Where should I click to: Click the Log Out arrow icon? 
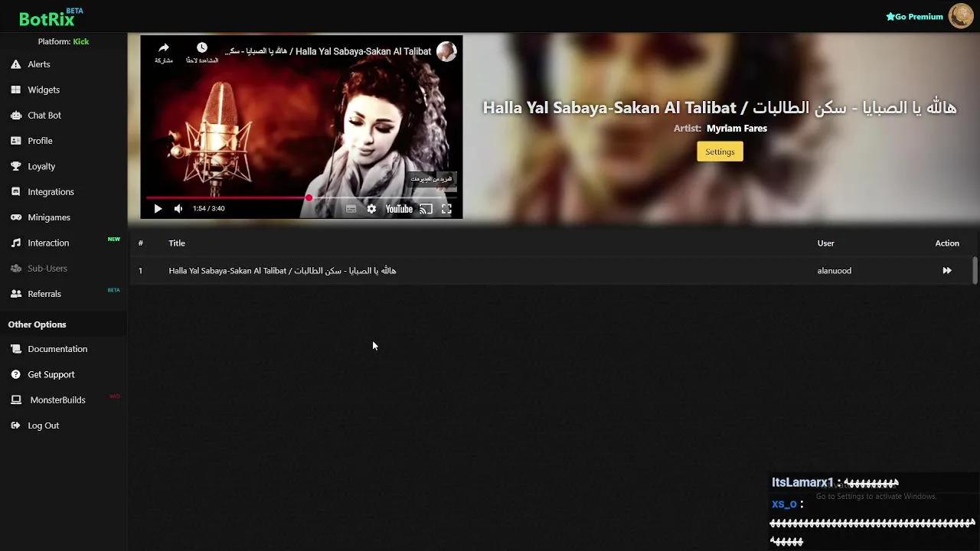point(15,425)
